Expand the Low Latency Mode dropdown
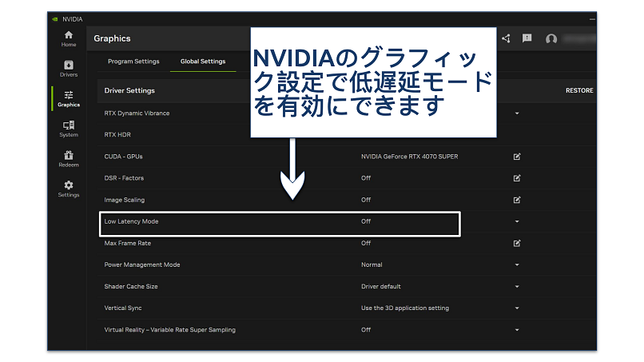This screenshot has width=644, height=362. click(x=517, y=221)
